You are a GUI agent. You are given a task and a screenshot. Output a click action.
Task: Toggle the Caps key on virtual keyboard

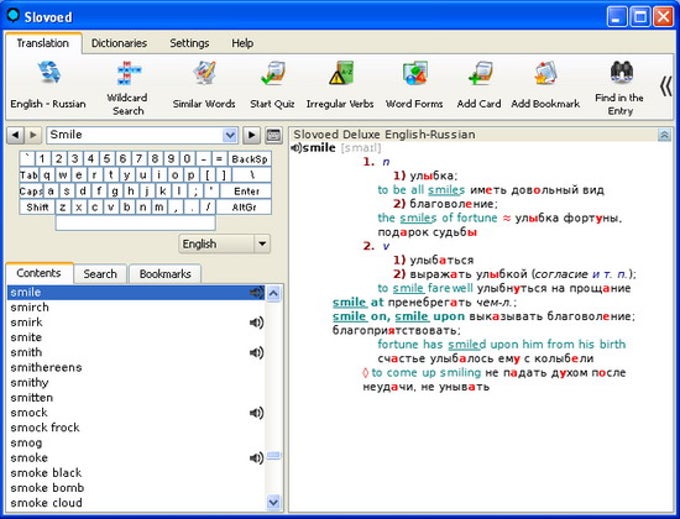31,191
